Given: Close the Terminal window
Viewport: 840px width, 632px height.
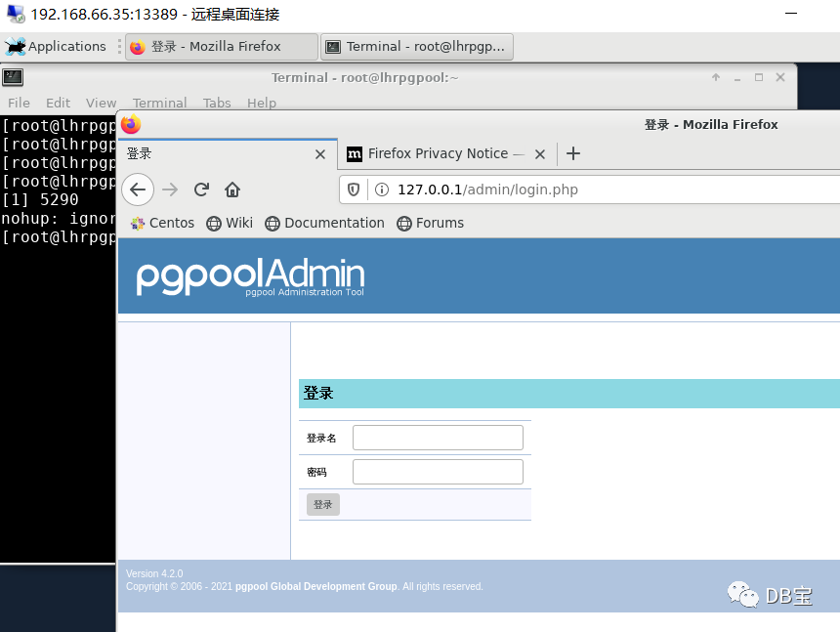Looking at the screenshot, I should point(780,77).
